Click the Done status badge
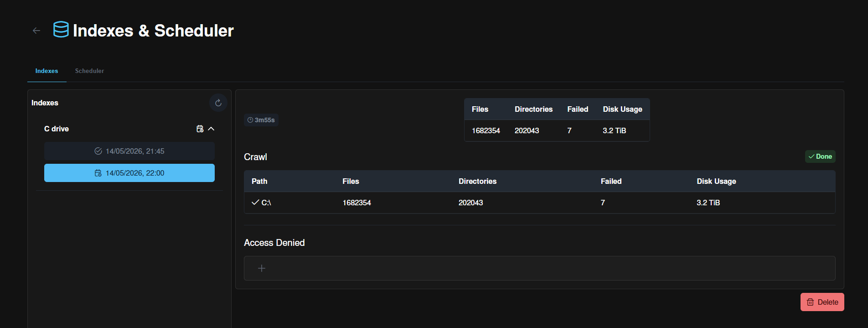This screenshot has width=868, height=328. click(x=820, y=156)
